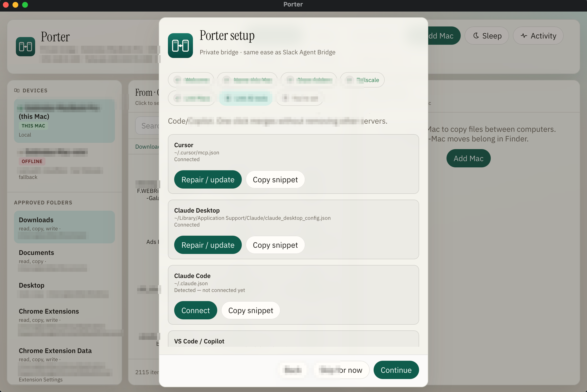Image resolution: width=587 pixels, height=392 pixels.
Task: Click the ~/.cursor/mcp.json path text
Action: click(x=197, y=152)
